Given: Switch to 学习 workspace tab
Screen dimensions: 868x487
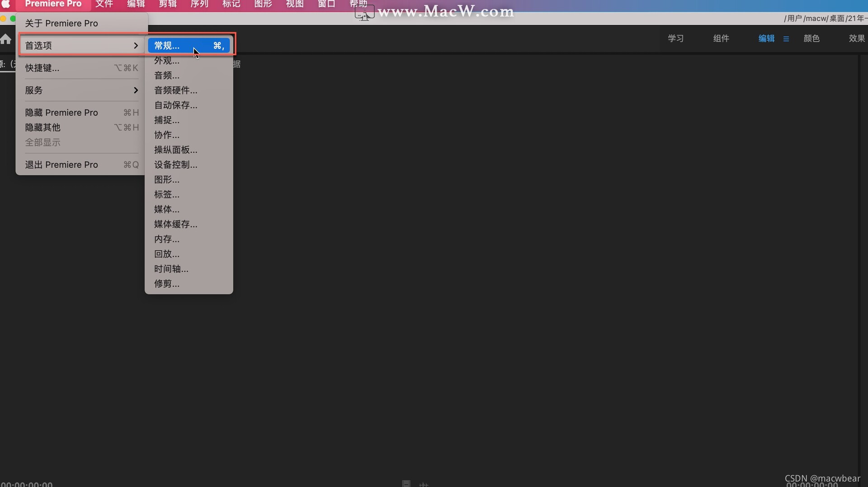Looking at the screenshot, I should (x=676, y=38).
